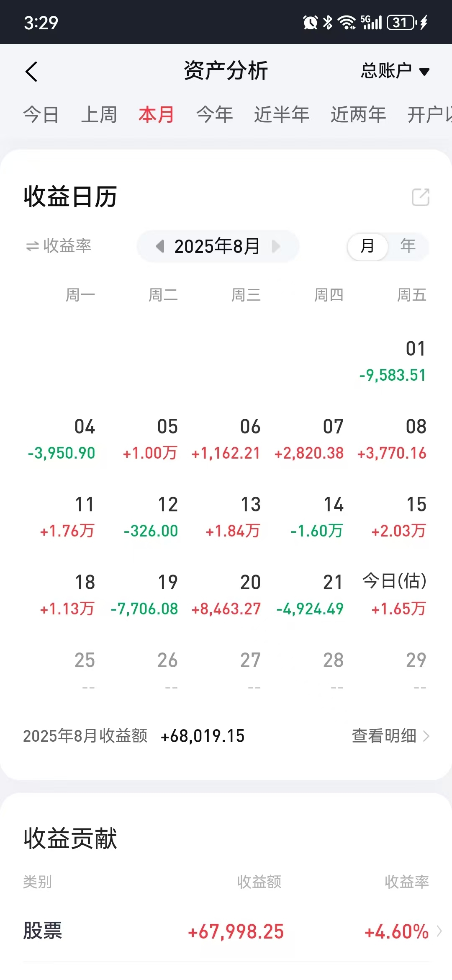Select the 近半年 tab
This screenshot has width=452, height=980.
click(282, 114)
